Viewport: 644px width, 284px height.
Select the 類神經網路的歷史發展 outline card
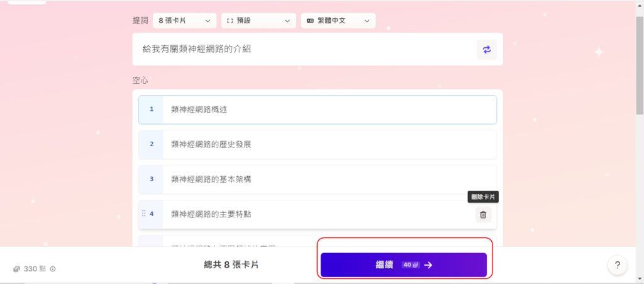tap(327, 144)
